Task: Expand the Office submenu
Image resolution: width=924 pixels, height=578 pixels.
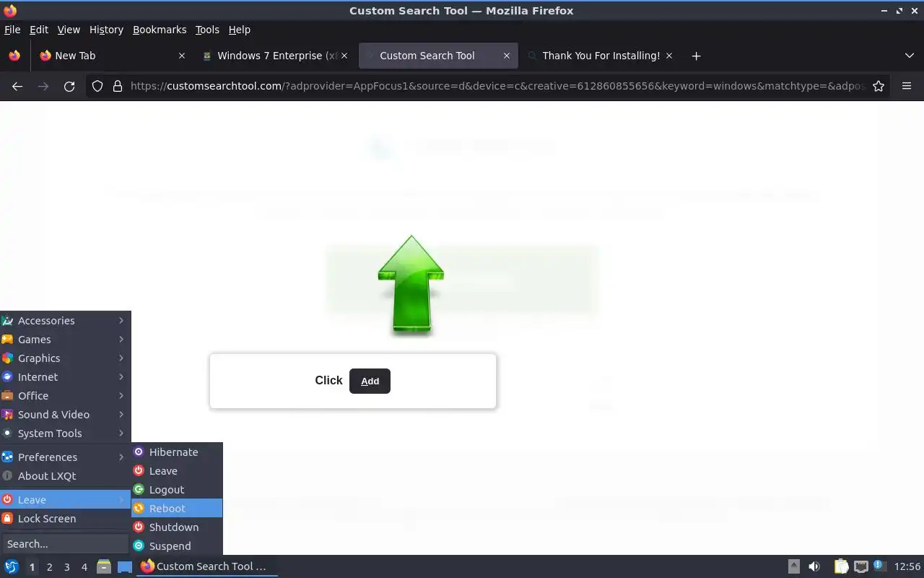Action: (x=65, y=396)
